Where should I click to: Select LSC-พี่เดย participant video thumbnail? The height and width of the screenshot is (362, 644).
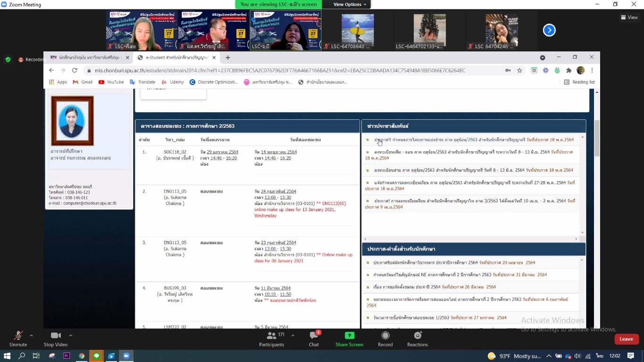tap(142, 31)
